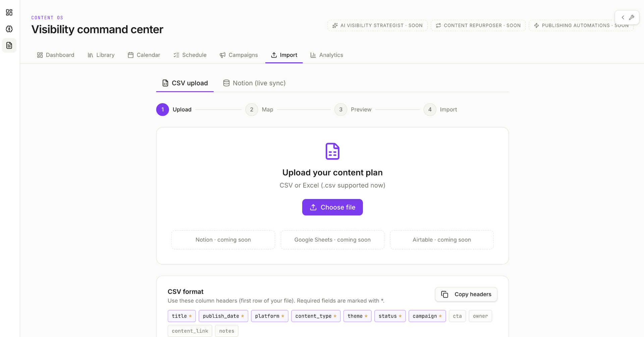Click the Publishing Automations soon badge
Viewport: 644px width, 337px height.
(581, 25)
